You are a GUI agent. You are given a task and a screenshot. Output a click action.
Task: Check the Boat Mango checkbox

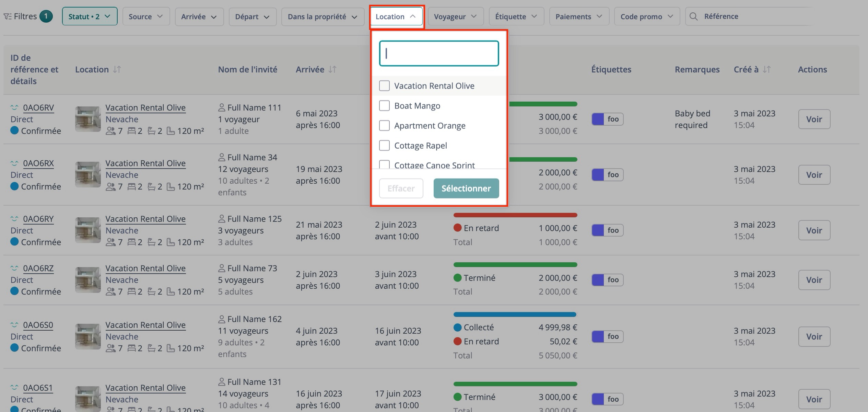coord(384,105)
